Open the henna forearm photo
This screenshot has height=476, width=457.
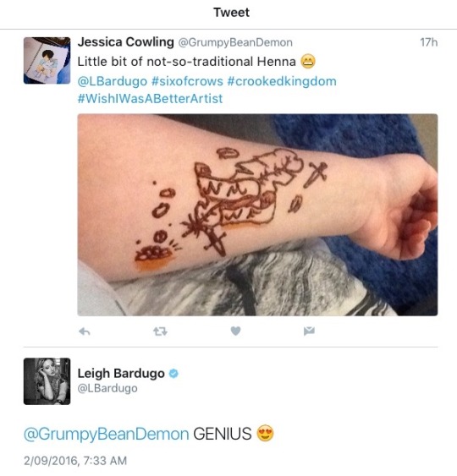click(257, 215)
